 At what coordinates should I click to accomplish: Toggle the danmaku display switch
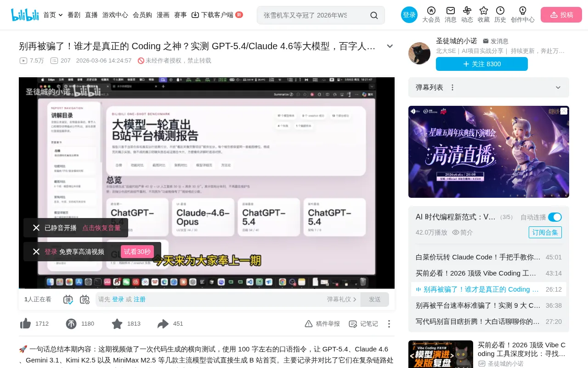[x=68, y=299]
